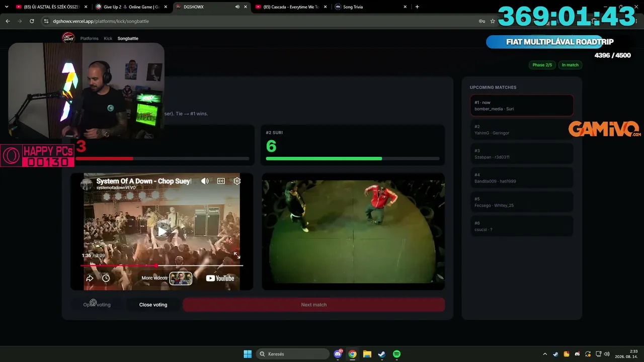Open the More videos suggestion thumbnail
Screen dimensions: 644x362
pyautogui.click(x=181, y=278)
